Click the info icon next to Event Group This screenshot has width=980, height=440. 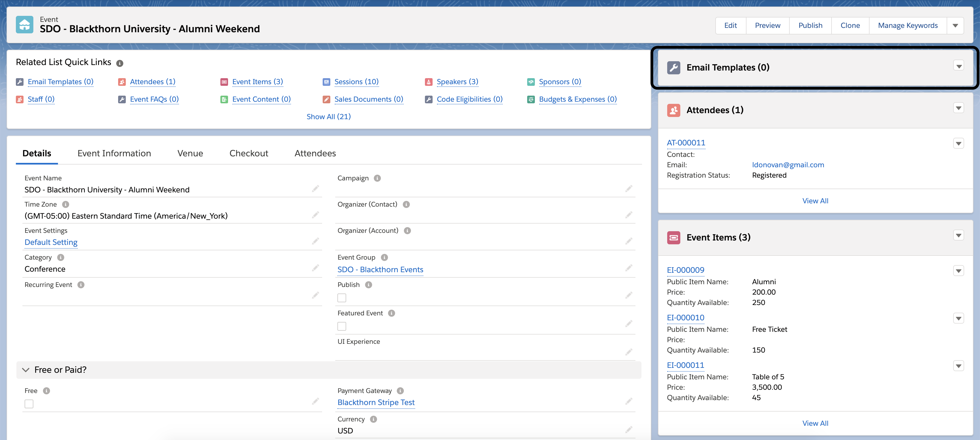click(x=384, y=257)
